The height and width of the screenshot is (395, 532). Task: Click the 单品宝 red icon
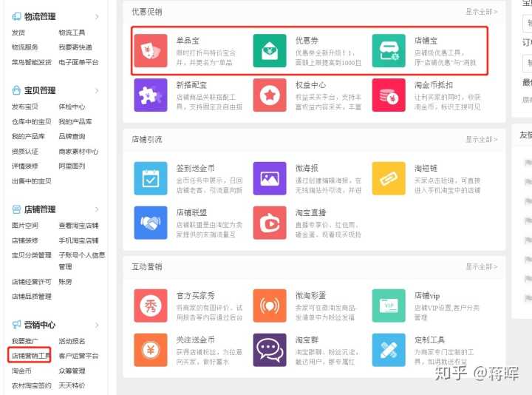pos(151,51)
